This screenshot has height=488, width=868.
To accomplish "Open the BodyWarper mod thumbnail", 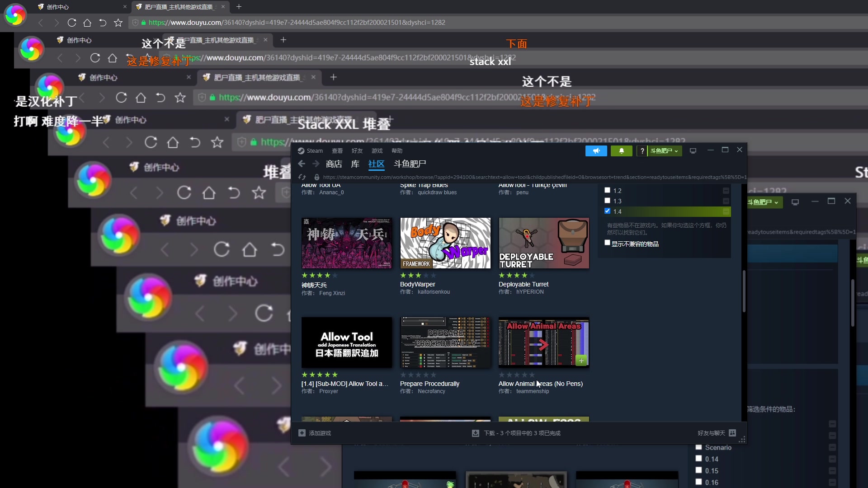I will (x=445, y=243).
